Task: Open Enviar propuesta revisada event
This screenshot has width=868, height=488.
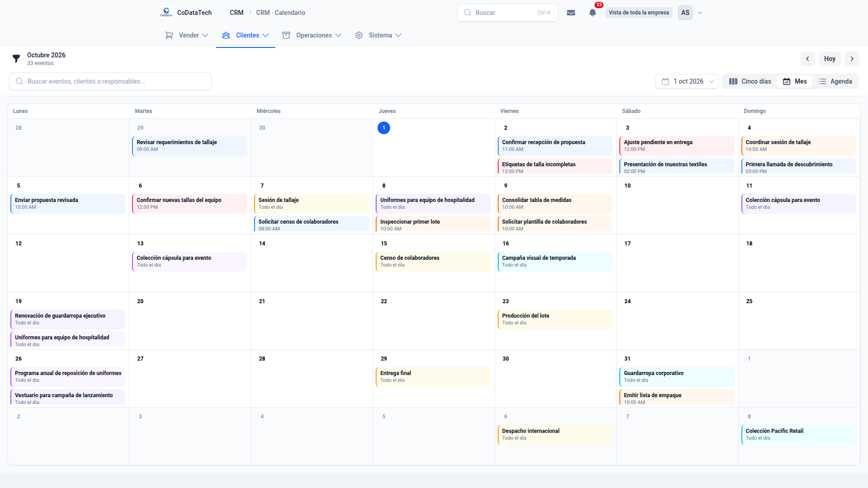Action: [68, 203]
